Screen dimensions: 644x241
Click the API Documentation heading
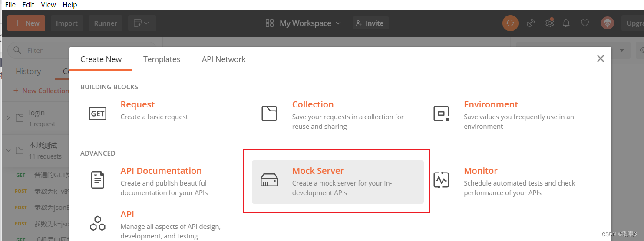coord(161,171)
